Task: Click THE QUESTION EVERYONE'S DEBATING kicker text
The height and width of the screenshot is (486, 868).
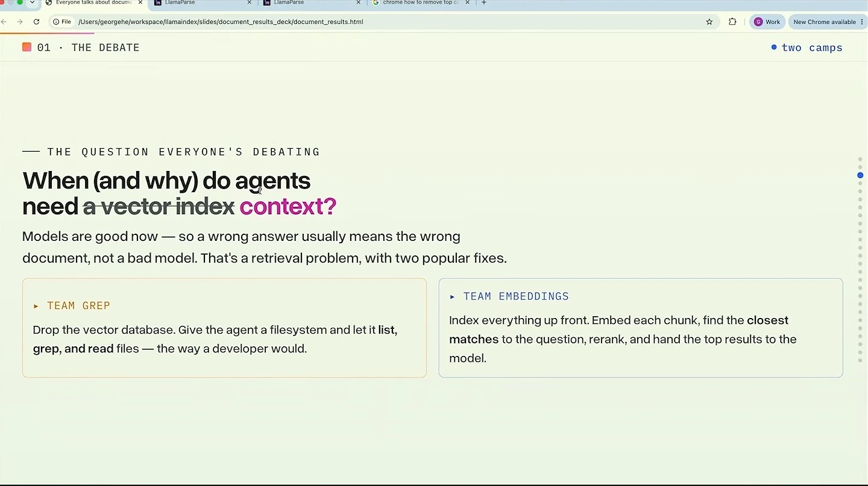Action: click(x=184, y=152)
